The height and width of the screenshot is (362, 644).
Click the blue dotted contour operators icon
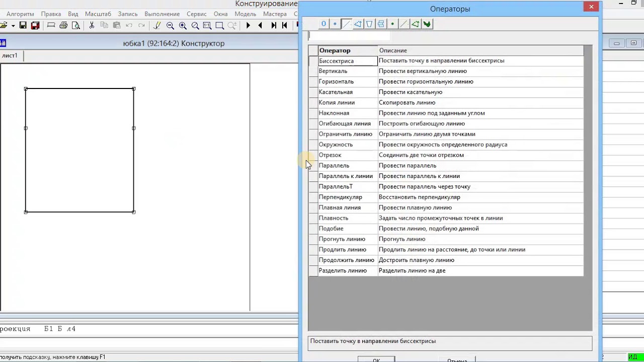(358, 24)
